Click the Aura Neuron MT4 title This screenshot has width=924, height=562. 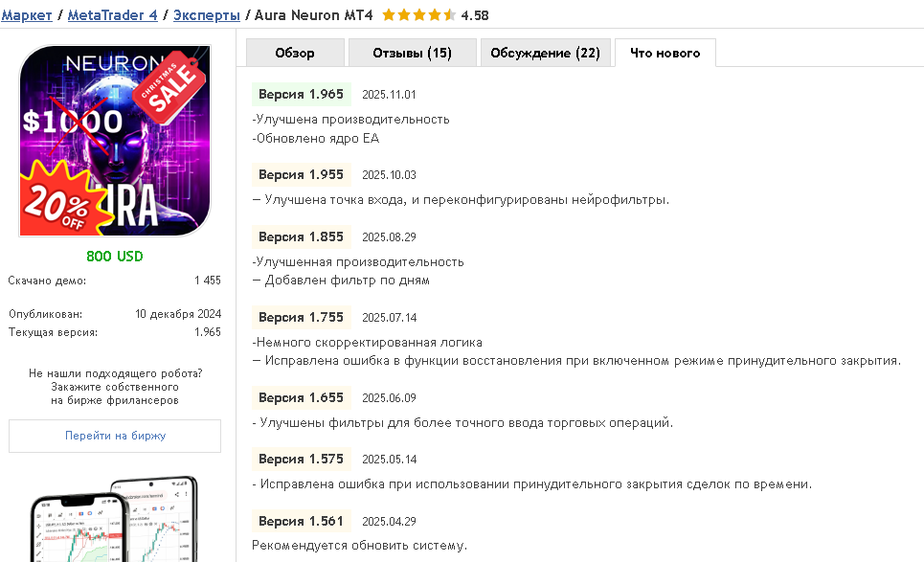(313, 15)
